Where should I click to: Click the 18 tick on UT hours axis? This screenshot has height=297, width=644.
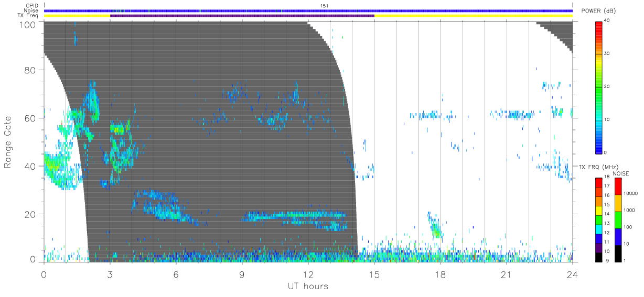[441, 274]
